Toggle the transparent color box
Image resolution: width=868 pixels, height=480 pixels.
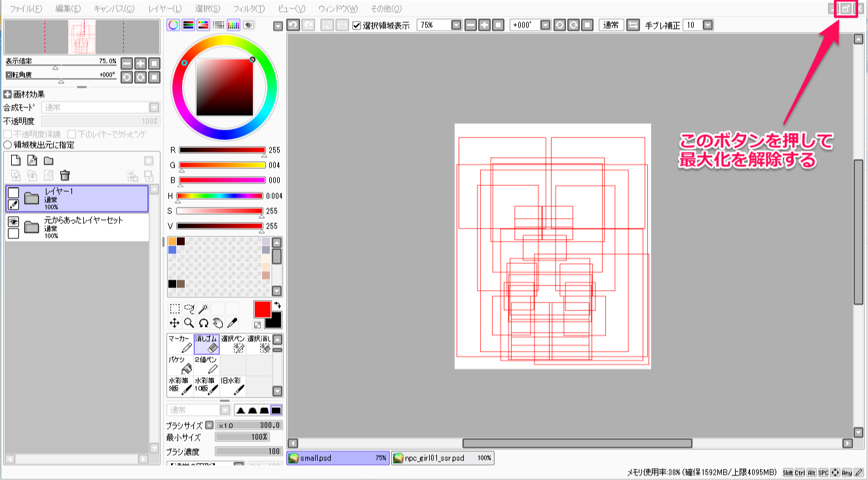point(257,324)
